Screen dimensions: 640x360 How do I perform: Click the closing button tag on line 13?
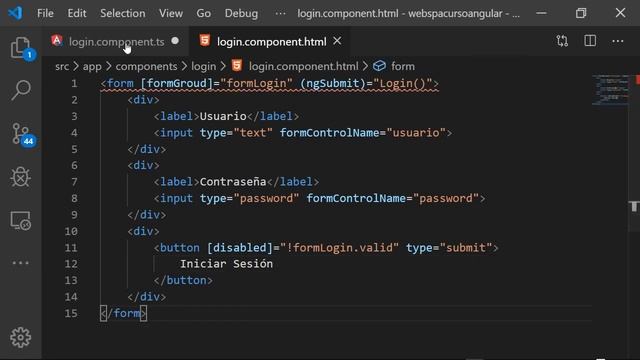(183, 280)
